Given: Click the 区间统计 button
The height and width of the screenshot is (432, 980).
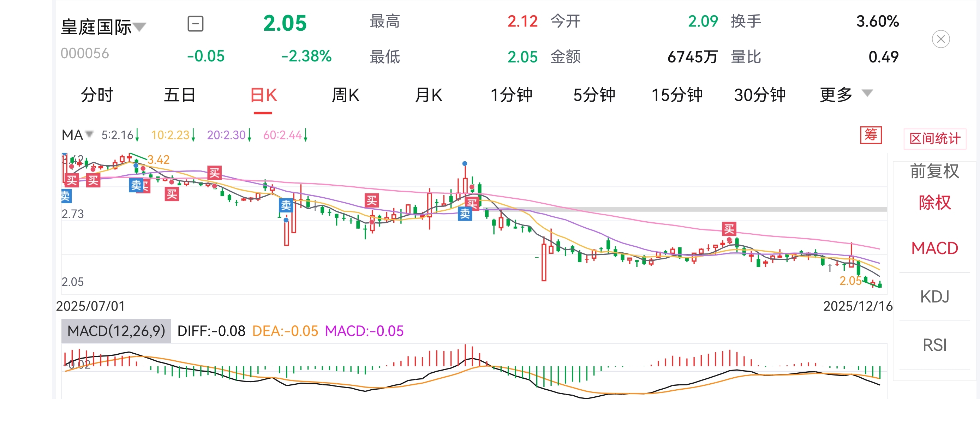Looking at the screenshot, I should pos(934,139).
